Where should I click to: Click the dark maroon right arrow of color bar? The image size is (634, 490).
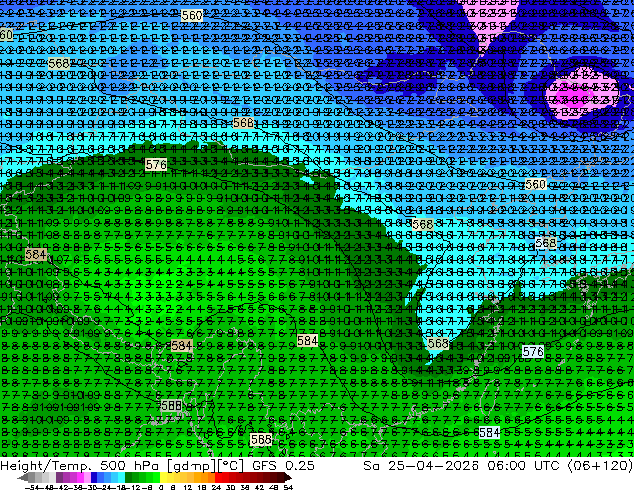pos(287,477)
